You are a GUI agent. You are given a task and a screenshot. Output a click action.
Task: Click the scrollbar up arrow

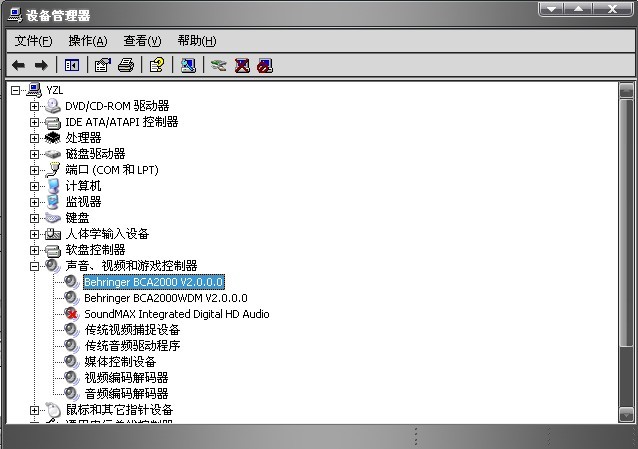click(x=626, y=90)
